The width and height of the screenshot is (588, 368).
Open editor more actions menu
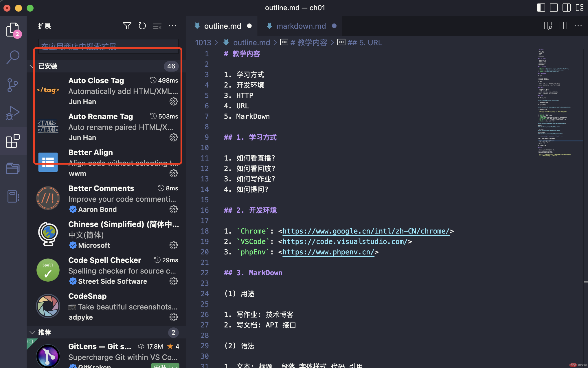click(578, 26)
